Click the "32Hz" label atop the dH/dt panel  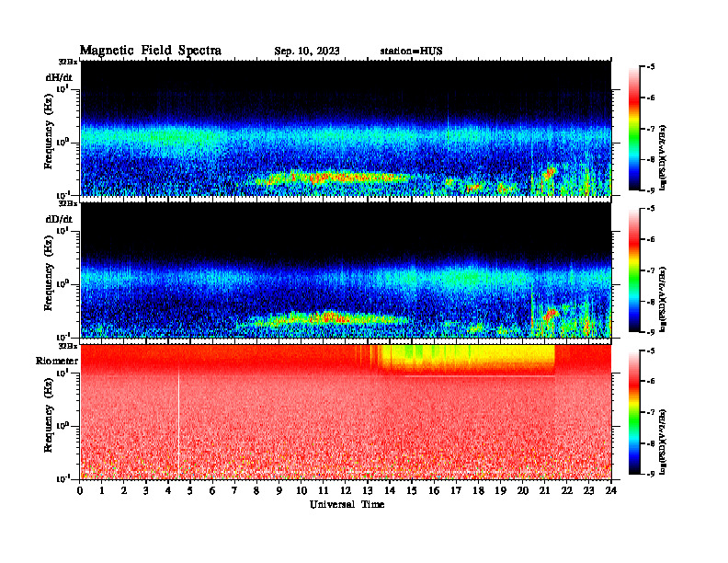(68, 62)
